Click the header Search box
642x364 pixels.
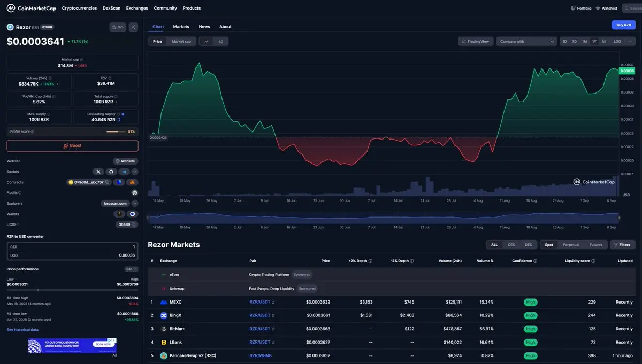632,8
